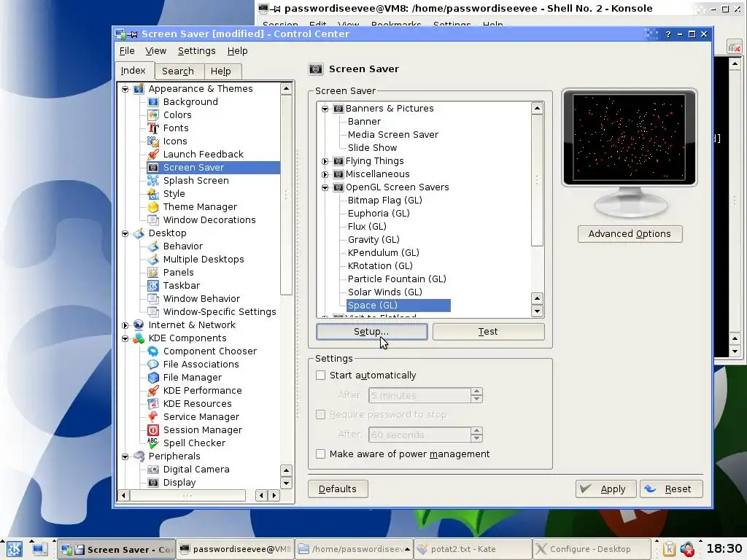The image size is (747, 560).
Task: Open the Digital Camera icon
Action: pos(153,470)
